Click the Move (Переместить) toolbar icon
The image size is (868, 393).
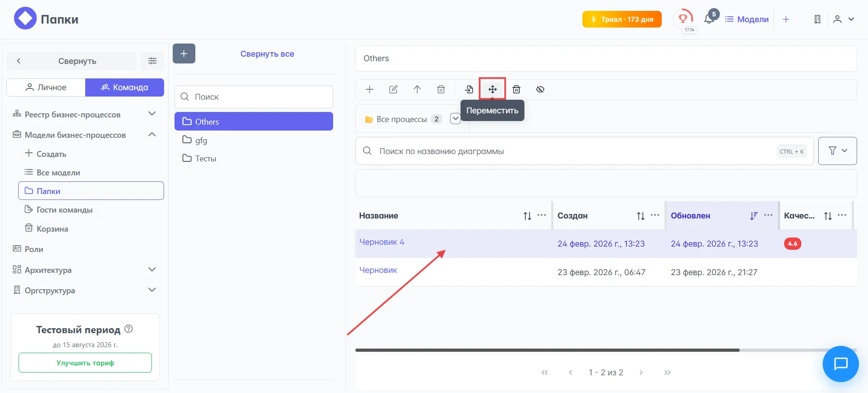(x=492, y=89)
